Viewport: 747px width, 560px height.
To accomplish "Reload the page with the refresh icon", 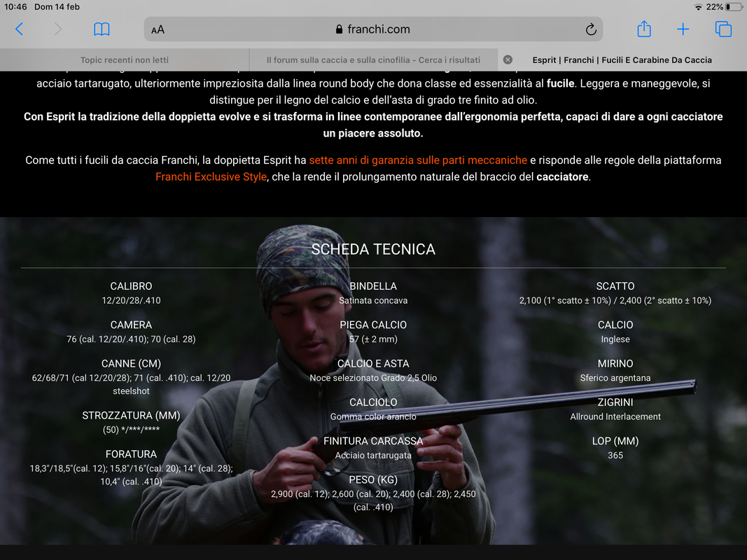I will pyautogui.click(x=591, y=29).
